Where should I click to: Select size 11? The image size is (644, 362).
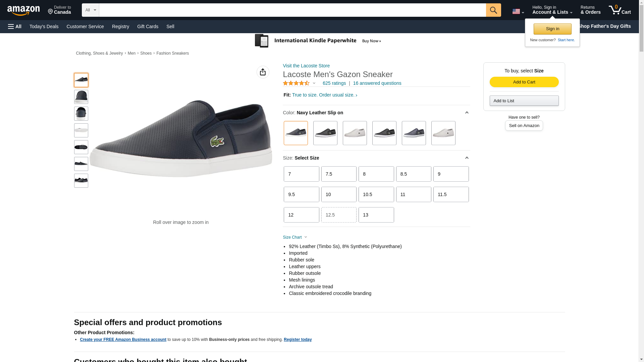[x=413, y=194]
